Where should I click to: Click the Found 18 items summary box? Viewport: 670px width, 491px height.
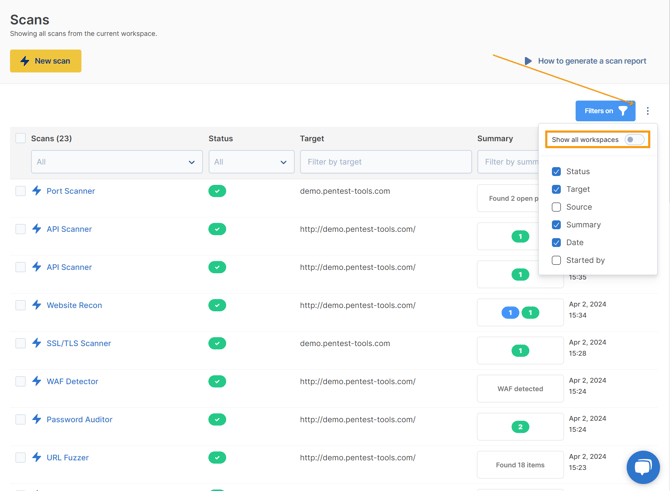tap(520, 465)
